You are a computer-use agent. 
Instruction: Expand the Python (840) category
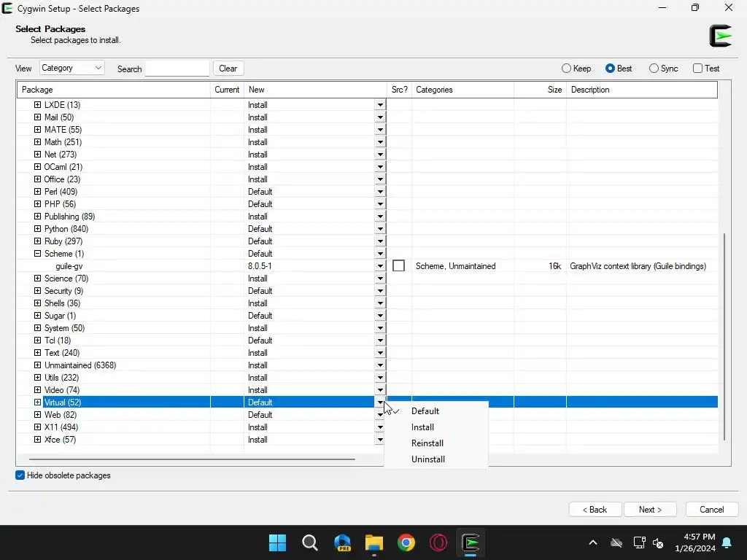(x=38, y=228)
